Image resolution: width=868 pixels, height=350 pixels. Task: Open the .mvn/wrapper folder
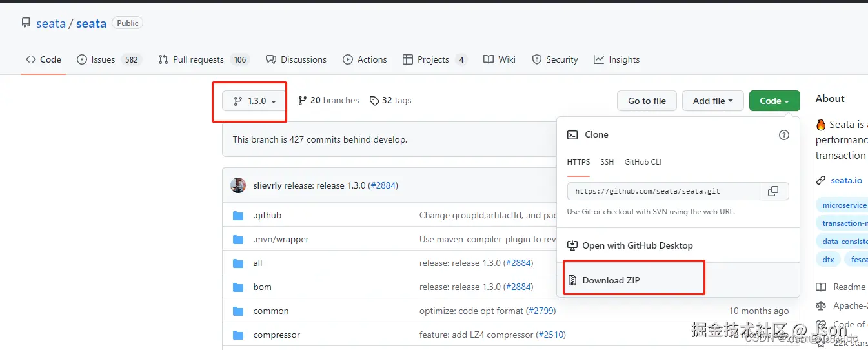281,239
